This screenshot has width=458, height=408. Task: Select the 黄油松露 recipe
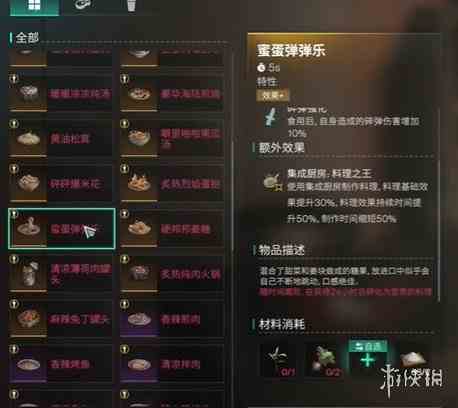(x=61, y=138)
